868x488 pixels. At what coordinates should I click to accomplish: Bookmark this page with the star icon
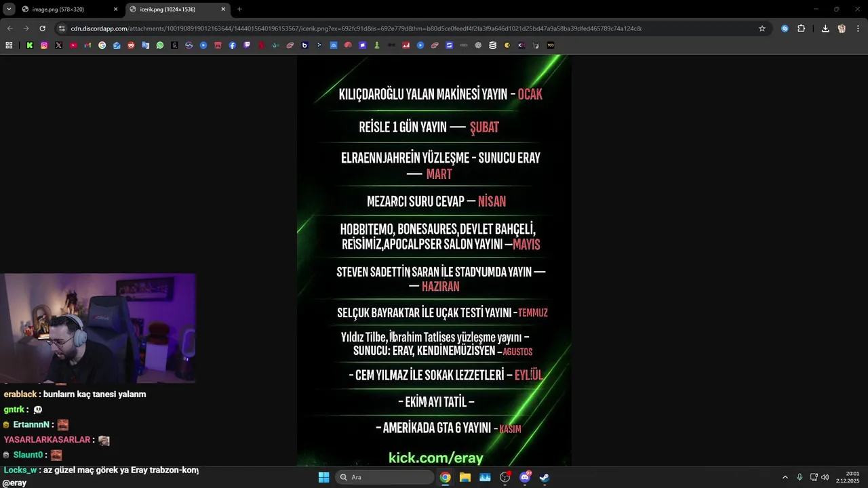(762, 28)
